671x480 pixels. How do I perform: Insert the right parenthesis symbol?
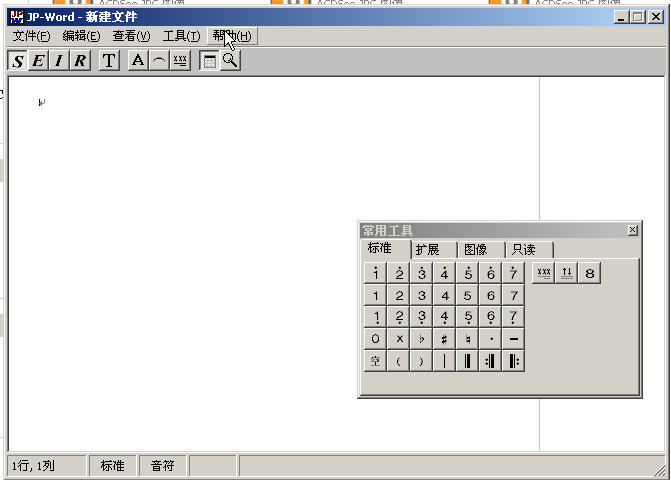pos(422,361)
